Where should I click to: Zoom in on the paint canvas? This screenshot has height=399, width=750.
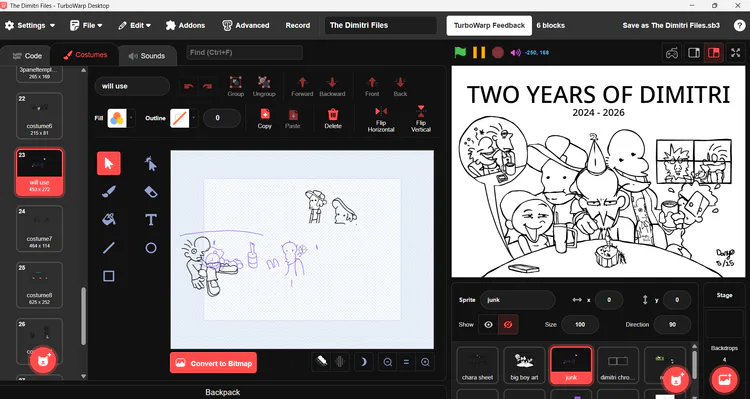point(425,362)
